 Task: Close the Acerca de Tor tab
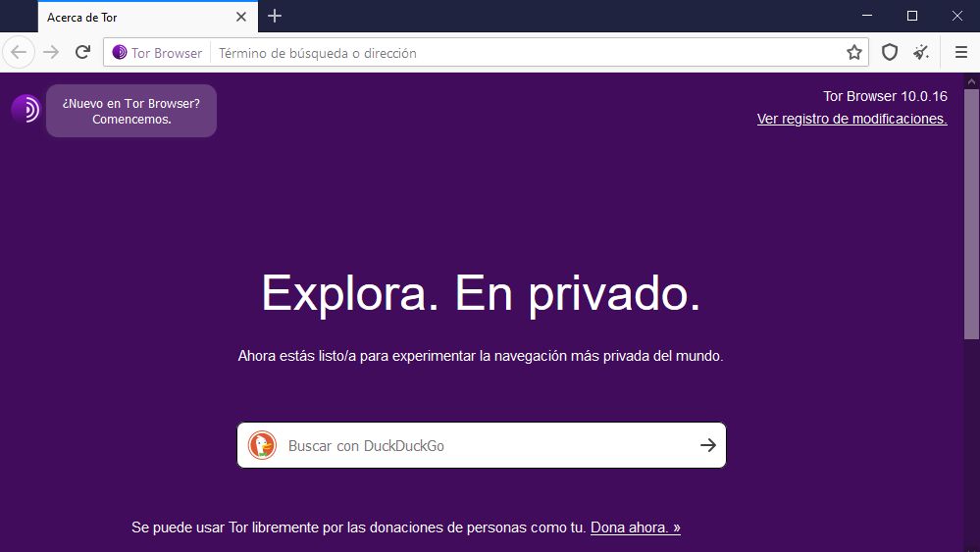coord(241,17)
